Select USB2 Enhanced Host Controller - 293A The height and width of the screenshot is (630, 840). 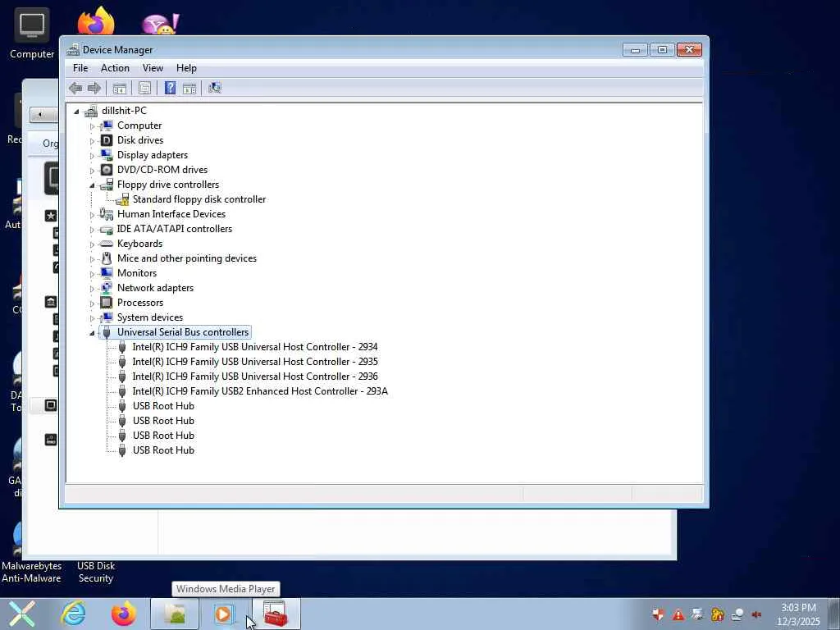[x=260, y=391]
